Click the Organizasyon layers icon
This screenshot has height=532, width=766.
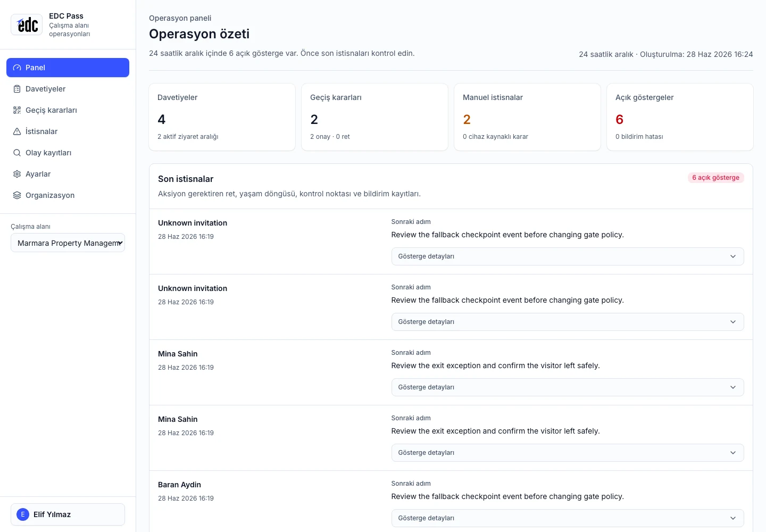pos(17,195)
